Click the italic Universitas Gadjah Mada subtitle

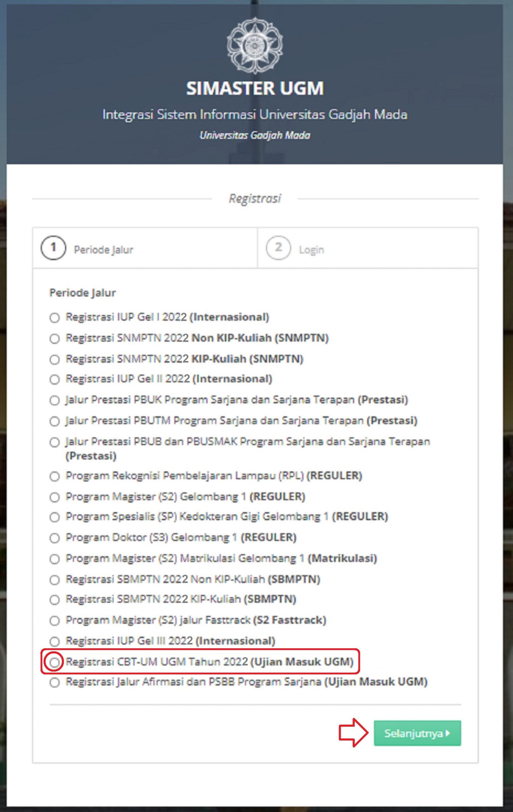coord(255,135)
